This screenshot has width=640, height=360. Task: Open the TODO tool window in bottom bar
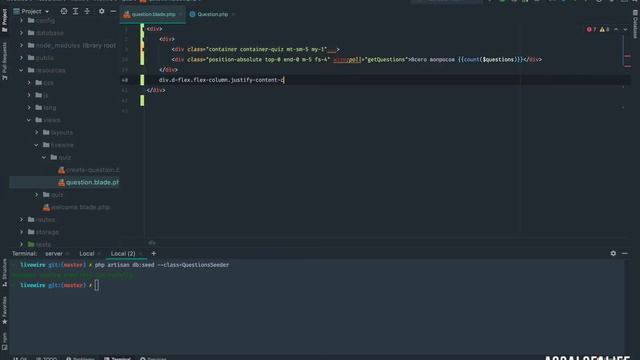tap(47, 358)
